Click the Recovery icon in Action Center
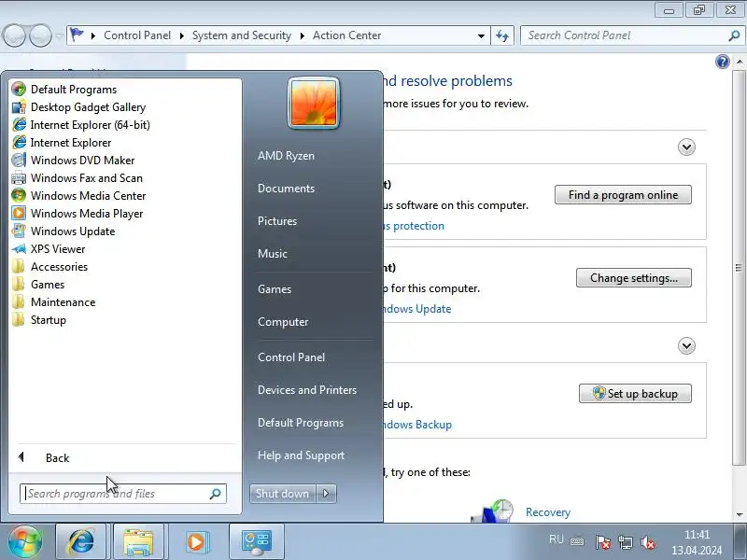Screen dimensions: 747x560 [493, 511]
